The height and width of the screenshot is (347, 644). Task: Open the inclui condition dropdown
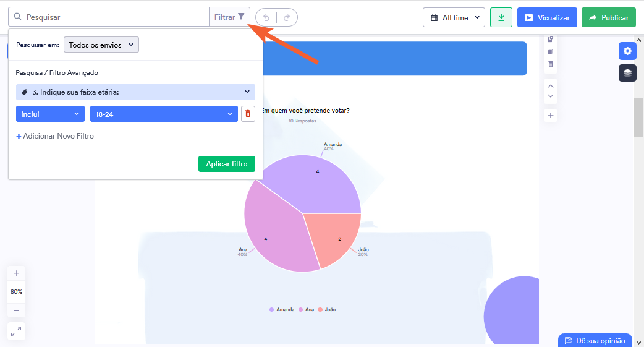point(50,114)
